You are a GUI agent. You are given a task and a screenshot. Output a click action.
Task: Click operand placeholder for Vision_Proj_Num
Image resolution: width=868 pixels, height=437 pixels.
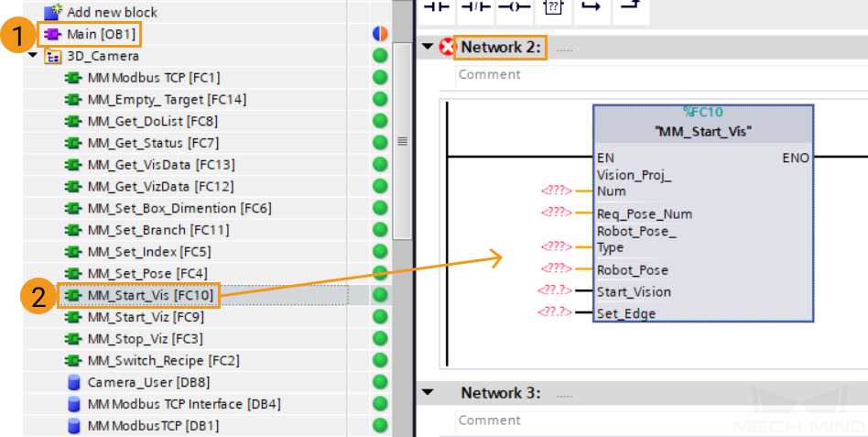point(557,191)
